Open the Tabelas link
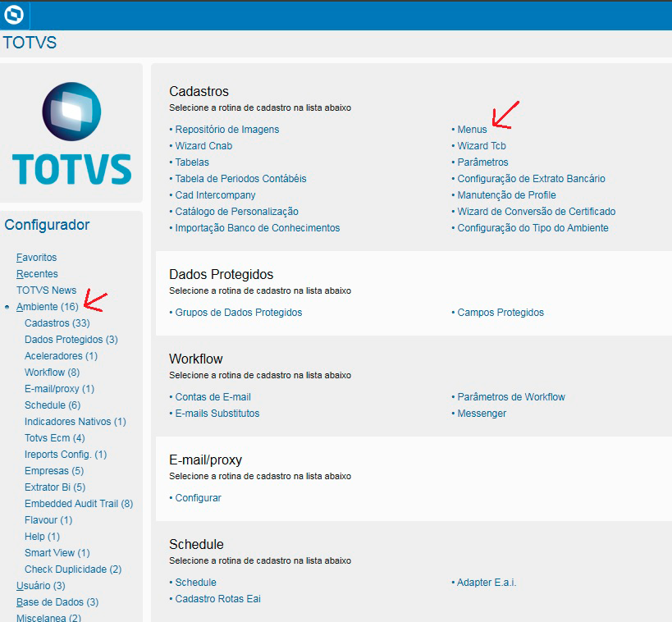The image size is (672, 622). 192,162
